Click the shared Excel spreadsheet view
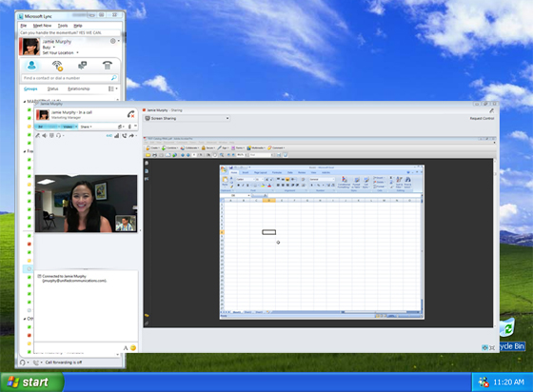The width and height of the screenshot is (533, 392). (322, 242)
